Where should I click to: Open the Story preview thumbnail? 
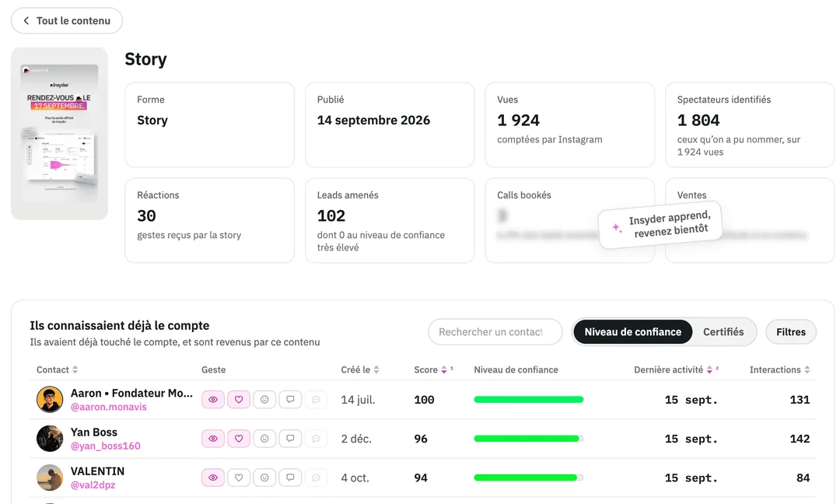(59, 133)
